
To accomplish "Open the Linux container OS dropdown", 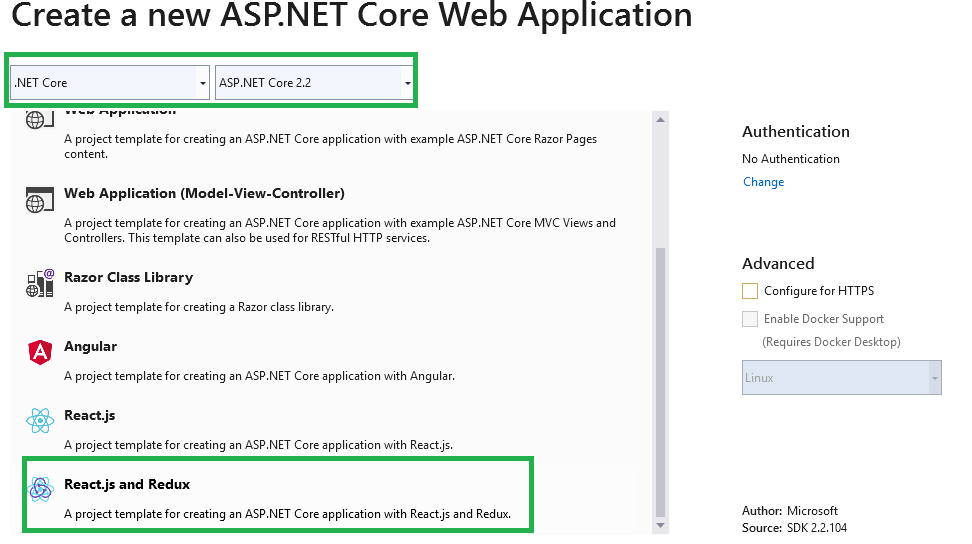I will coord(842,377).
